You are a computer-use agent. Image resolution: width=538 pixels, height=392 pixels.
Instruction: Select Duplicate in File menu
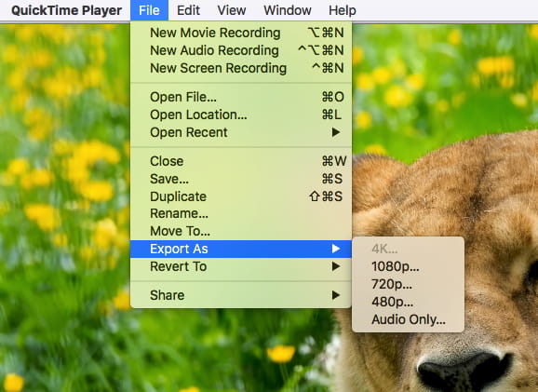(241, 196)
